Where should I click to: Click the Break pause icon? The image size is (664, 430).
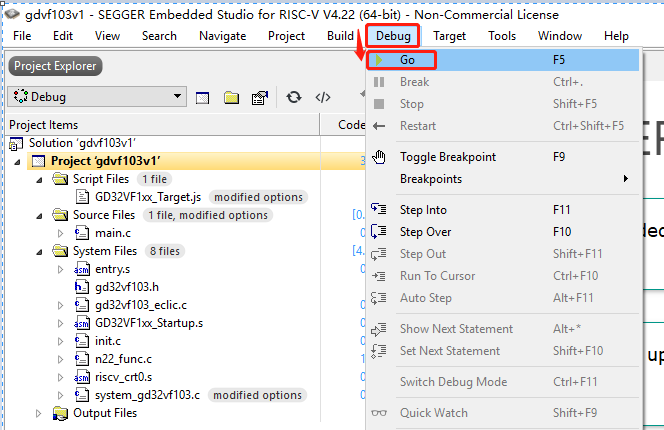point(379,82)
